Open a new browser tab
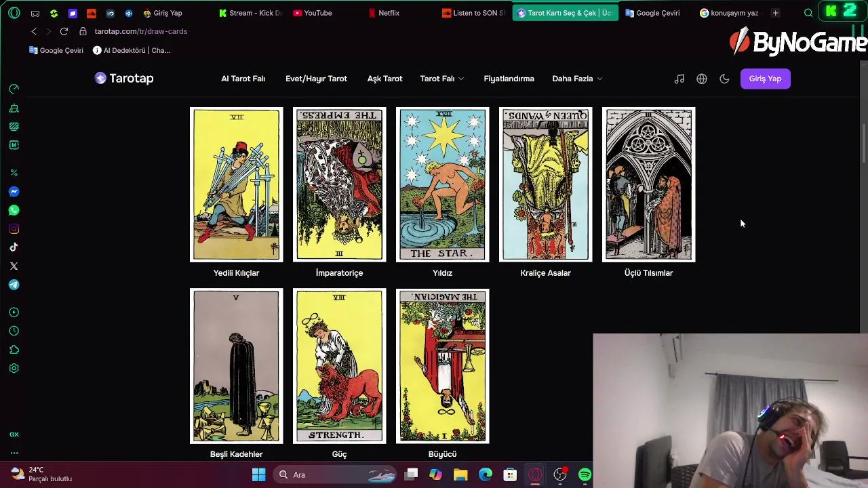The image size is (868, 488). pyautogui.click(x=775, y=13)
